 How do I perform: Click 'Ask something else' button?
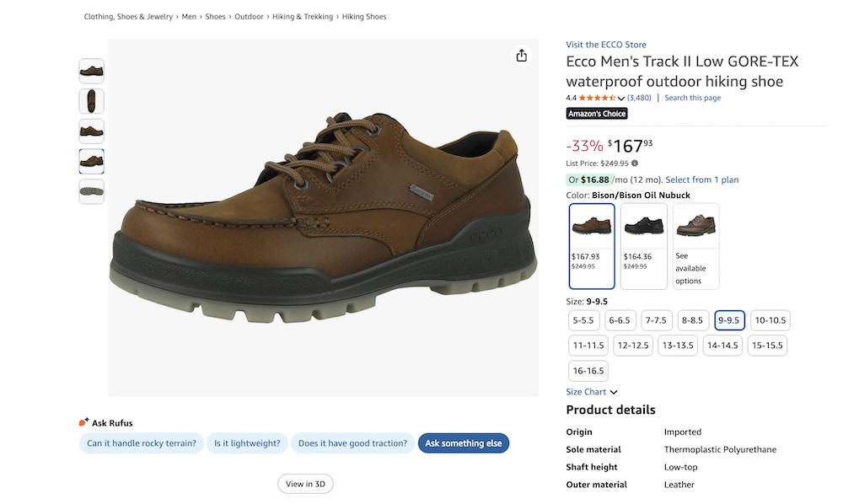click(x=463, y=443)
